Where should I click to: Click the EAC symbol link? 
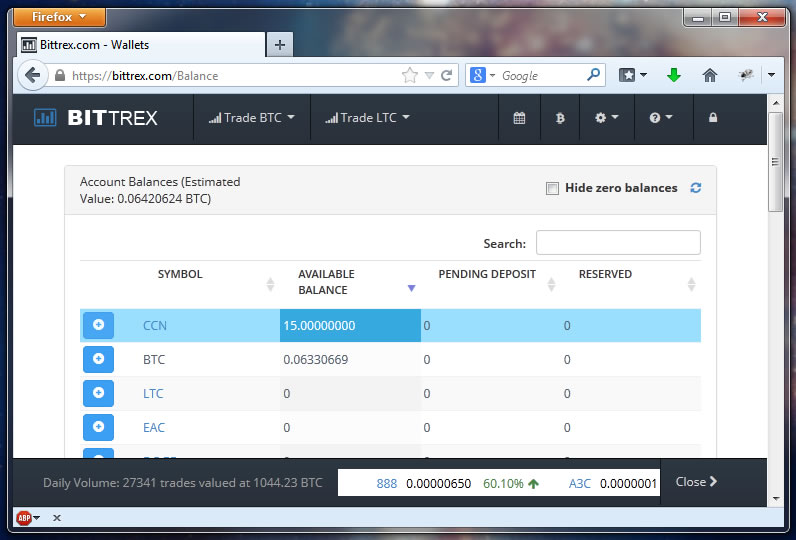(154, 427)
